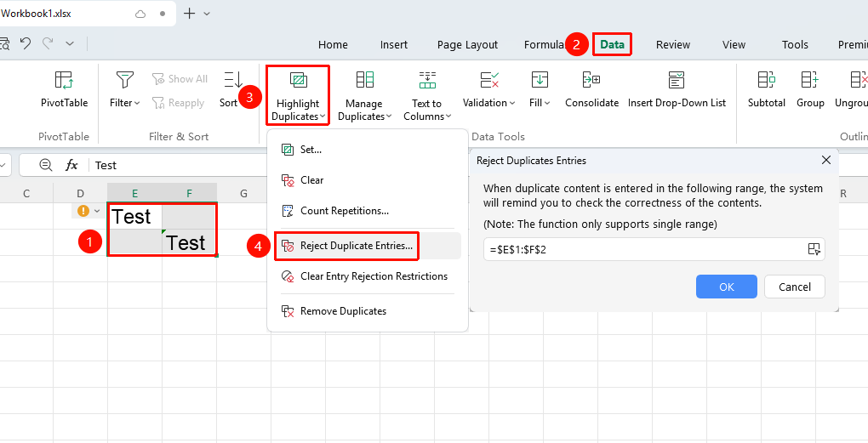Click the cloud sync icon on workbook tab

click(x=140, y=14)
